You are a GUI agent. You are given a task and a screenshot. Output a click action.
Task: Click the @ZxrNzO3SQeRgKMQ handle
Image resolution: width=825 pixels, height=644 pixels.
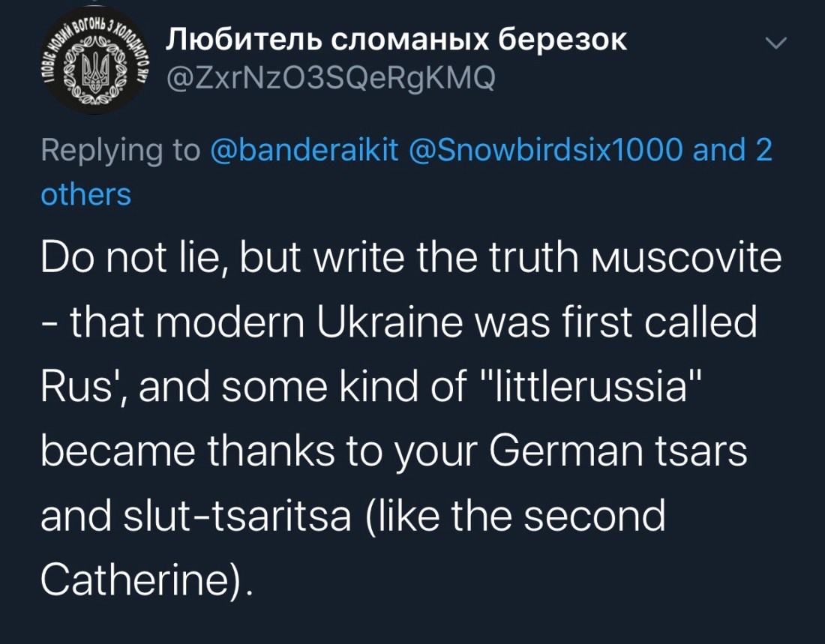[330, 77]
